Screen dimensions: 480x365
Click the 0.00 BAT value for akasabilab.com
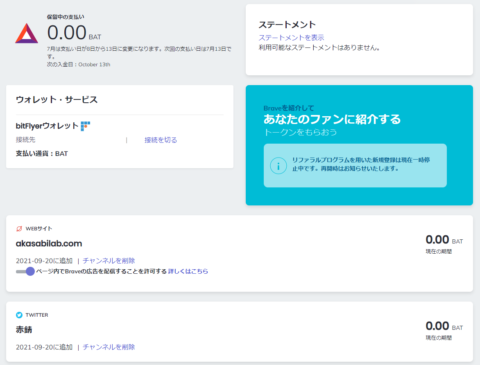tap(444, 240)
